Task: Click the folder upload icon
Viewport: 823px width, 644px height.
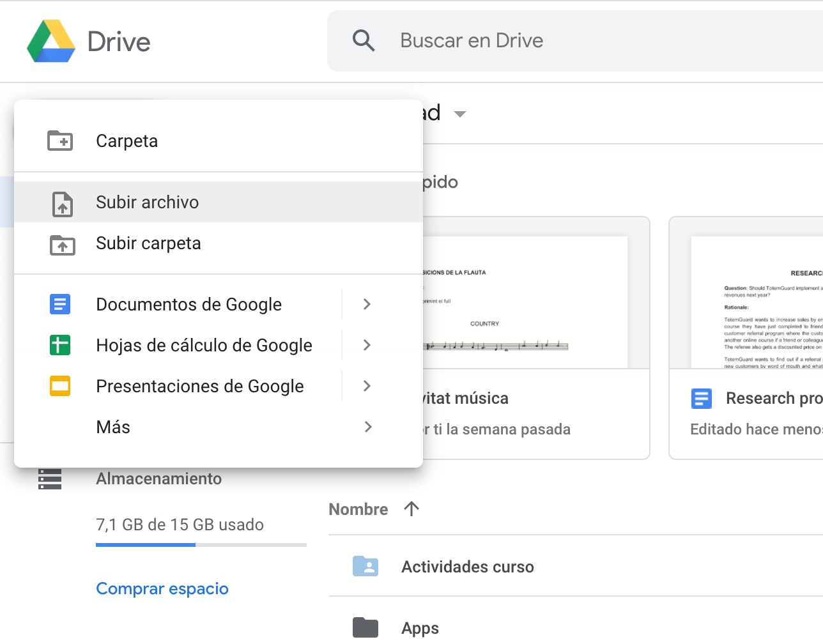Action: pyautogui.click(x=63, y=245)
